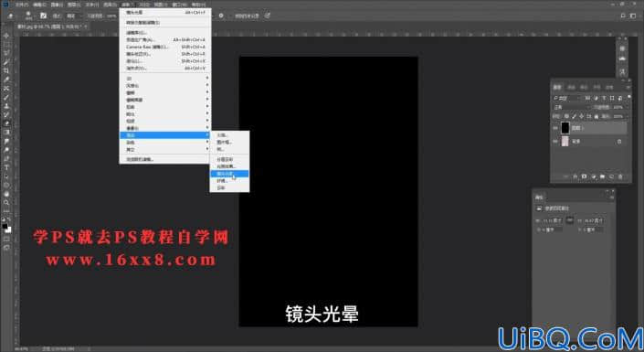This screenshot has height=352, width=644.
Task: Toggle layer filtering switch in Layers panel
Action: tap(628, 98)
